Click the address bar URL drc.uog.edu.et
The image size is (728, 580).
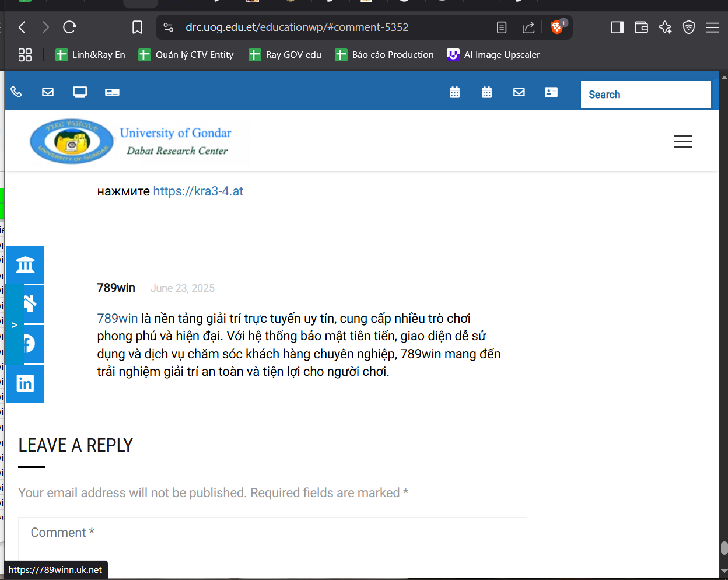[x=297, y=27]
